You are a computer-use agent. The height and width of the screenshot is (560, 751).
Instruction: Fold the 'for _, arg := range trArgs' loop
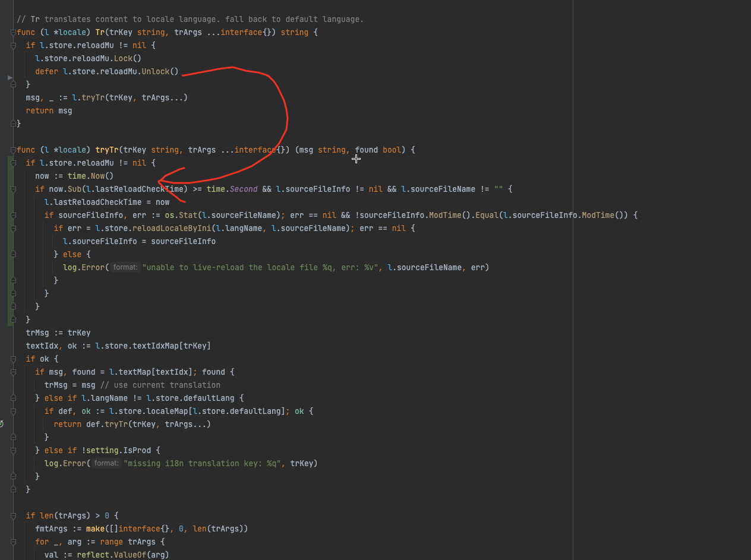tap(13, 542)
